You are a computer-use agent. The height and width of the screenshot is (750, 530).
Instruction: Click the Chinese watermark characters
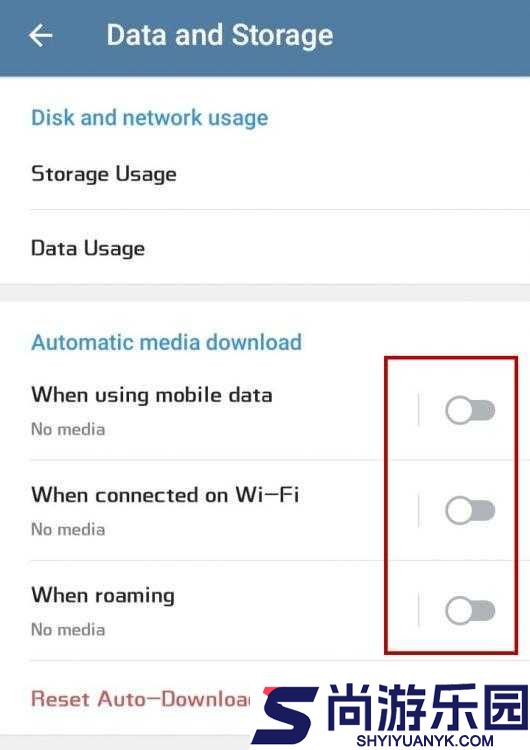428,706
